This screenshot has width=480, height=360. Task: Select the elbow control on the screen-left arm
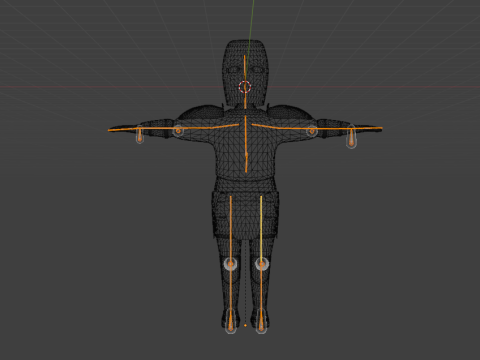click(178, 131)
